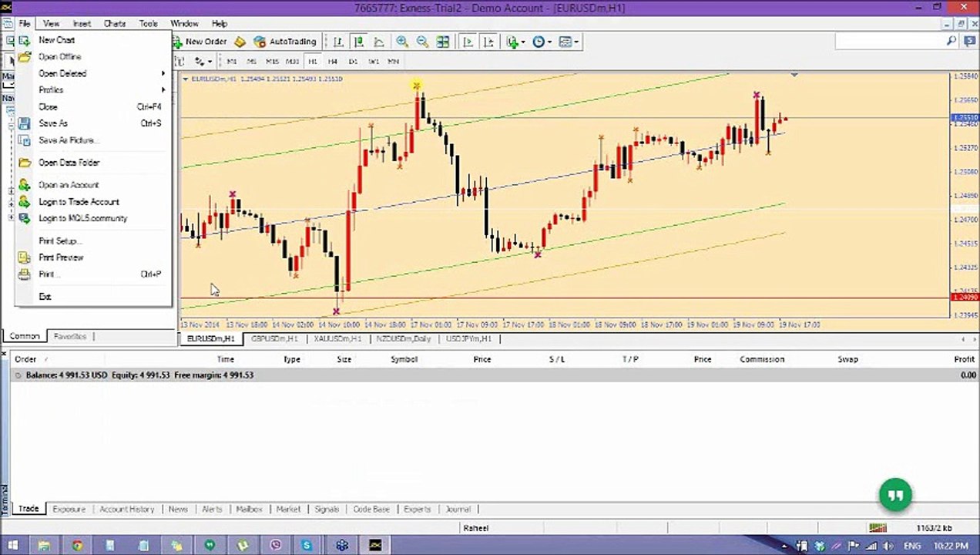Switch to XAUUSDm,H1 chart tab
980x555 pixels.
coord(337,339)
